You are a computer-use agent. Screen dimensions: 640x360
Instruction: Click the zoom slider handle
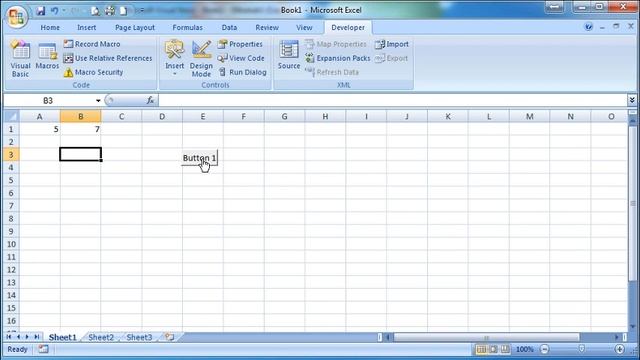pos(582,349)
